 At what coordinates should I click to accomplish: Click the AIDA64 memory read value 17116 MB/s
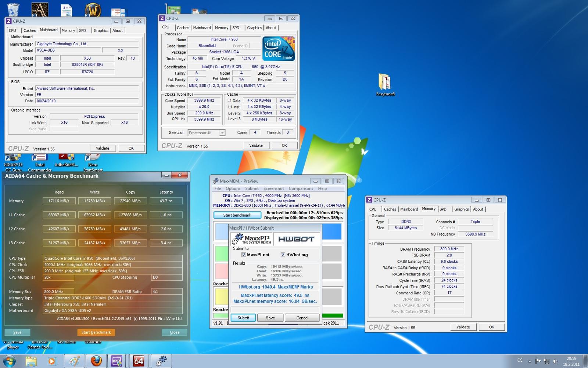(59, 201)
